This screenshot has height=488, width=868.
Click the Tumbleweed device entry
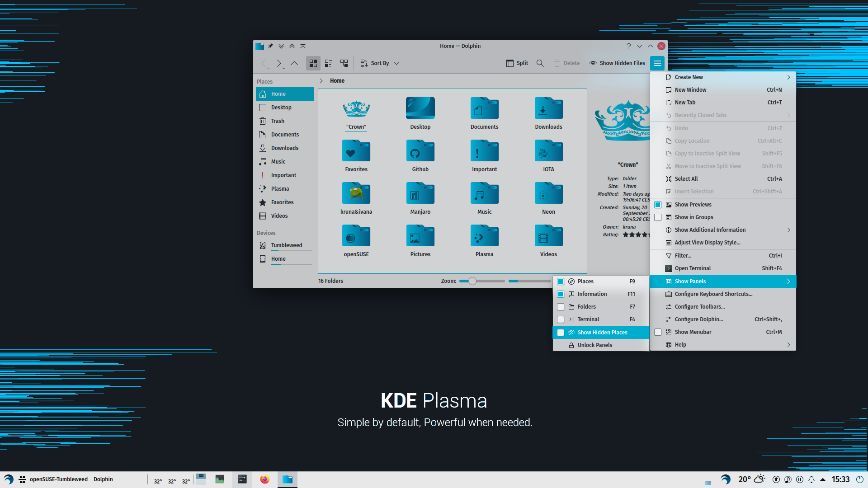[x=285, y=245]
